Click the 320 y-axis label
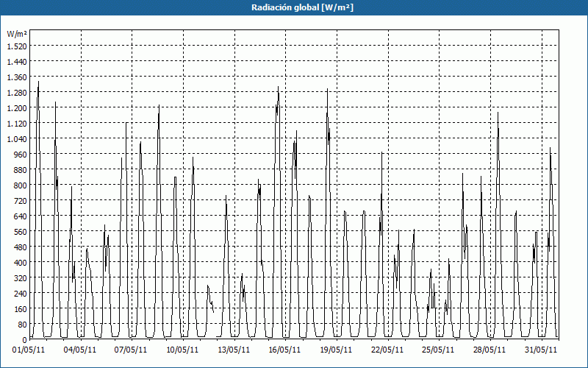This screenshot has width=588, height=368. [21, 278]
